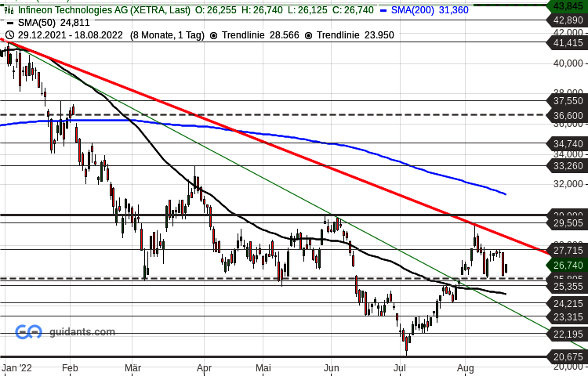Screen dimensions: 588x376
Task: Click the 23,315 price level tag
Action: coord(568,316)
